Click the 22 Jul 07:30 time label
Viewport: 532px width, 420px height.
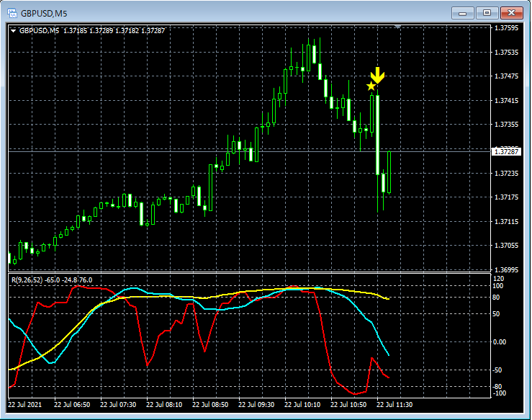click(x=118, y=405)
